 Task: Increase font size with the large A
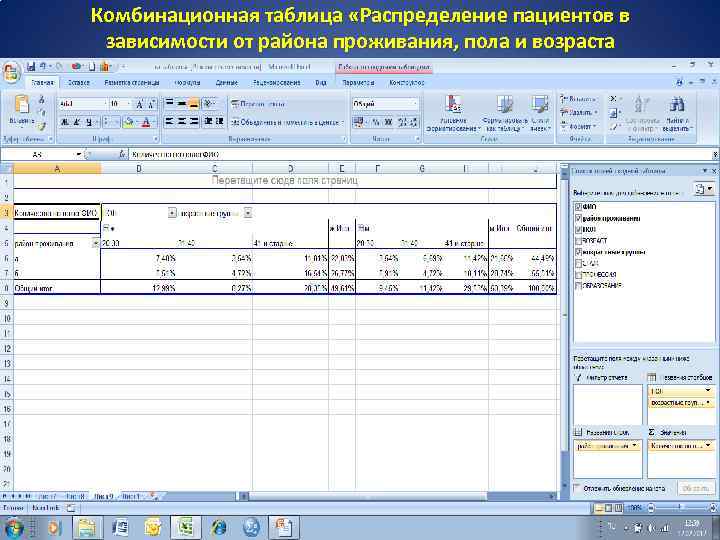point(139,104)
